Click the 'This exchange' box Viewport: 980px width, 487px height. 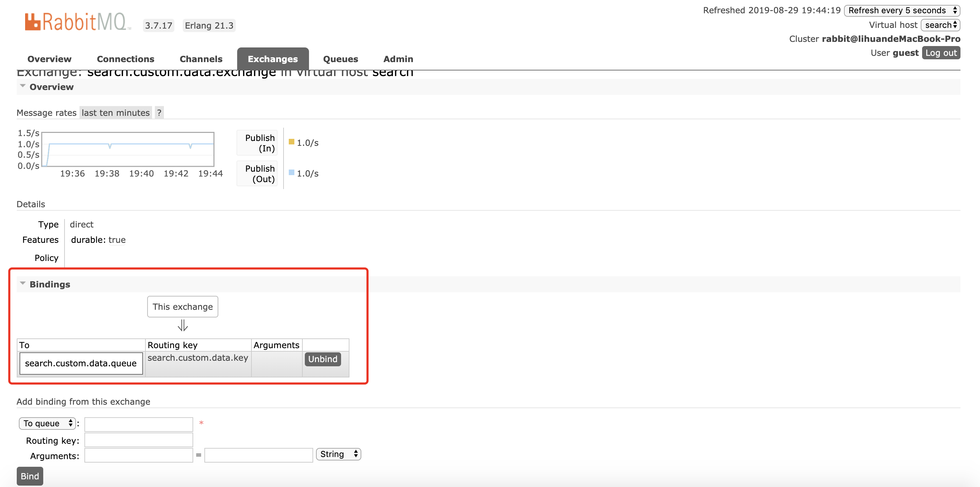click(x=183, y=307)
